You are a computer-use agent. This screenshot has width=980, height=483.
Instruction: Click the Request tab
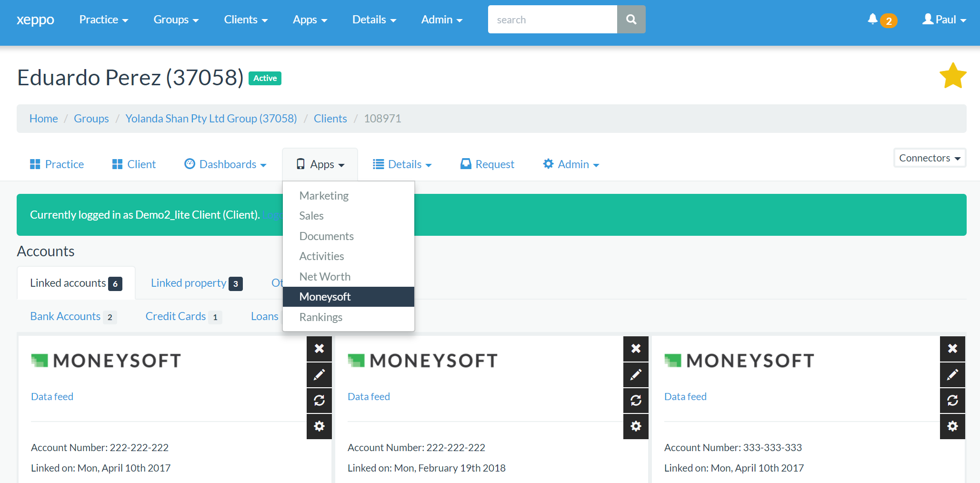click(x=488, y=164)
